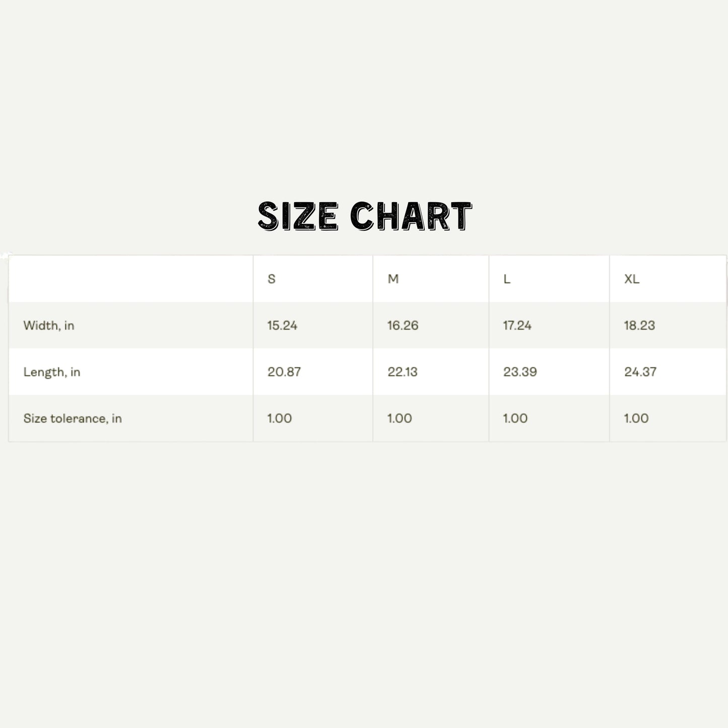Image resolution: width=728 pixels, height=728 pixels.
Task: Click the size tolerance value under M
Action: (400, 419)
